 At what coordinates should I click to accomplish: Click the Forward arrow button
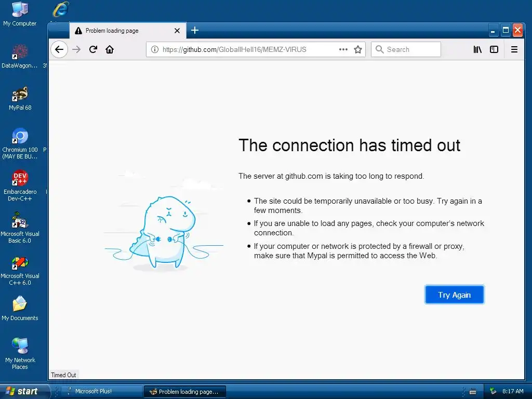pyautogui.click(x=77, y=49)
